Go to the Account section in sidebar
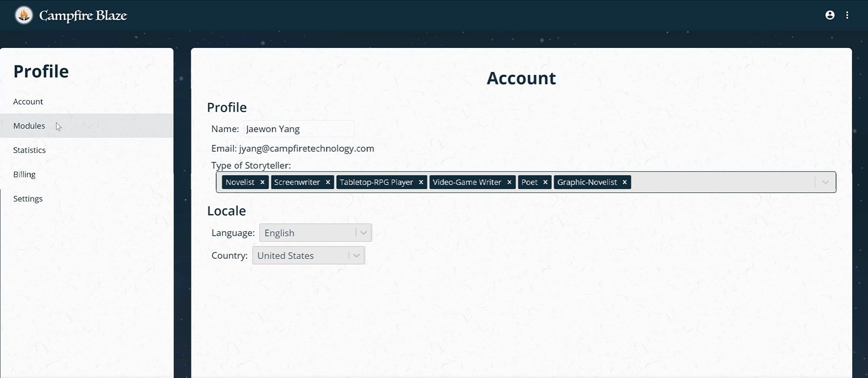 coord(28,102)
